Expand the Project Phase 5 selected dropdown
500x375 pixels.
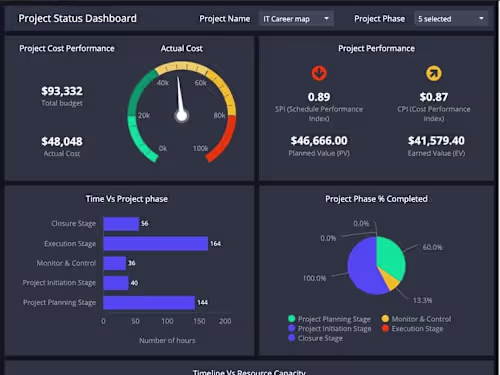click(451, 19)
